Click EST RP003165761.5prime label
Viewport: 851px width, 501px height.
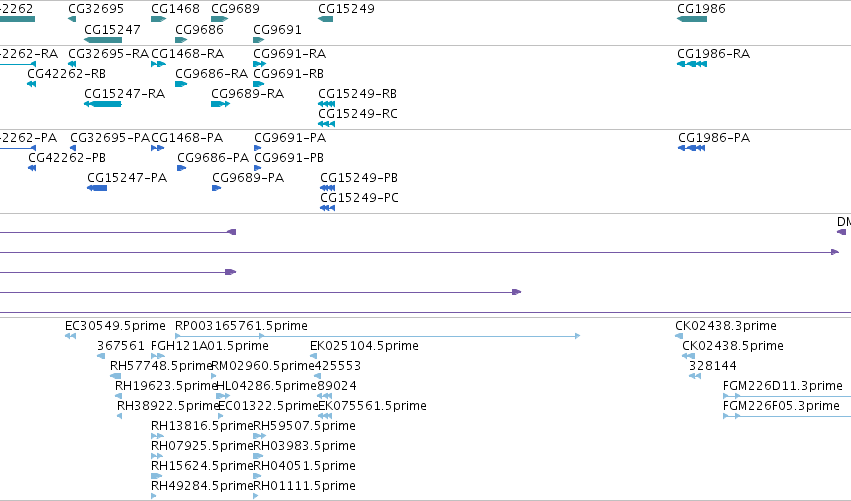[x=242, y=326]
